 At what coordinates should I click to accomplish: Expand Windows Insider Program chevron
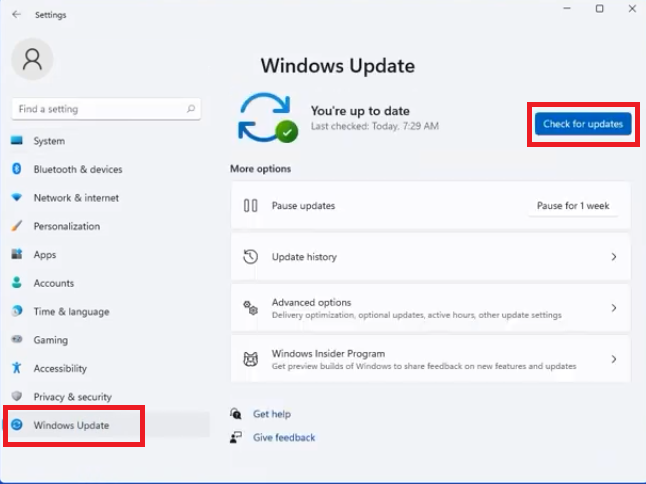tap(614, 359)
